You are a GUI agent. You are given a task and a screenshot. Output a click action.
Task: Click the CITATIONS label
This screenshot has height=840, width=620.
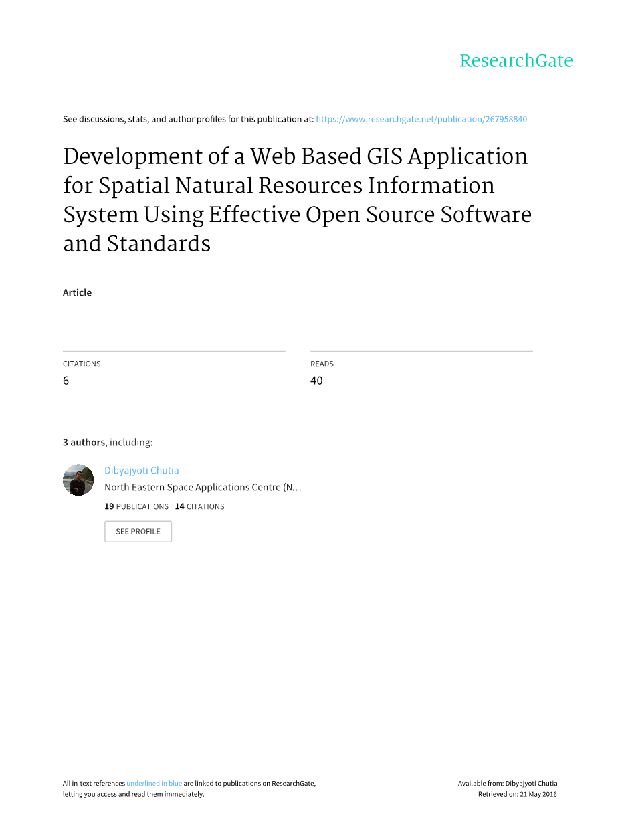[82, 364]
